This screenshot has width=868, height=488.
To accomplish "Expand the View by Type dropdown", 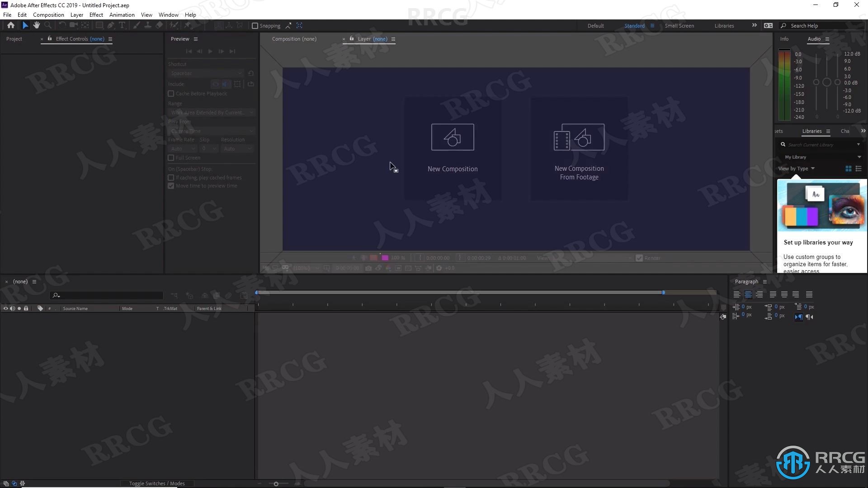I will coord(797,169).
